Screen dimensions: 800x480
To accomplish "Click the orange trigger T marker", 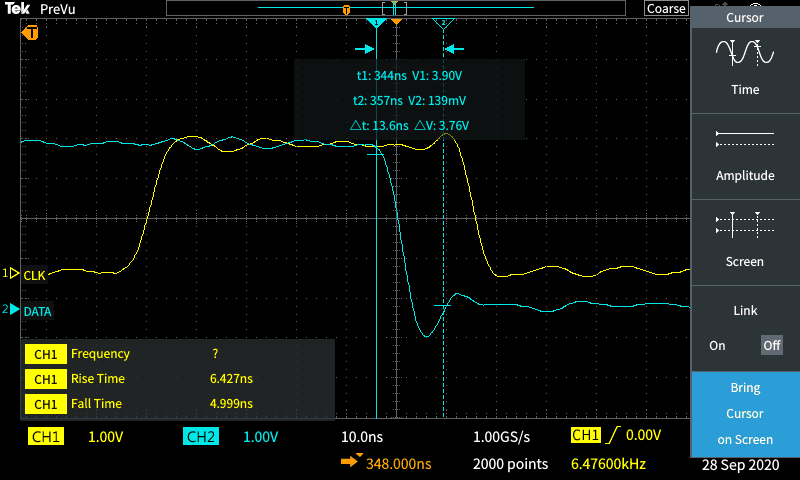I will [30, 33].
